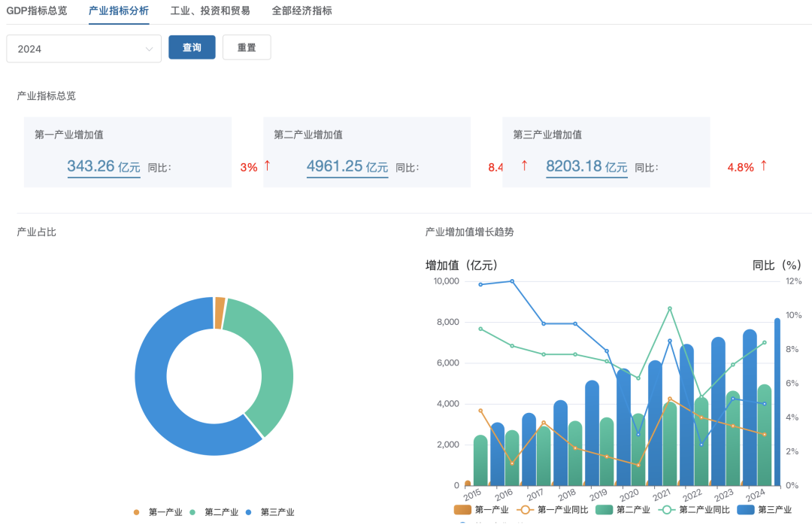Open the 工业、投资和贸易 tab
Image resolution: width=812 pixels, height=525 pixels.
pos(211,11)
